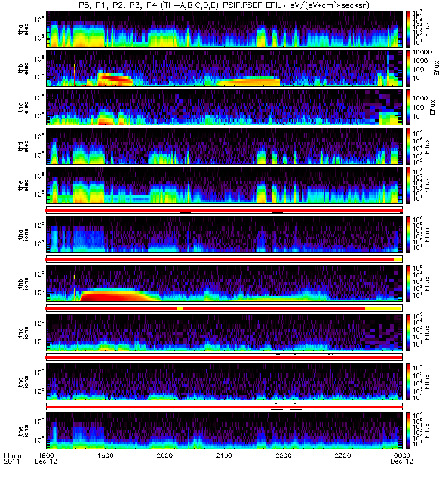Viewport: 448px width, 478px height.
Task: Click the the ions color bar
Action: [x=408, y=431]
